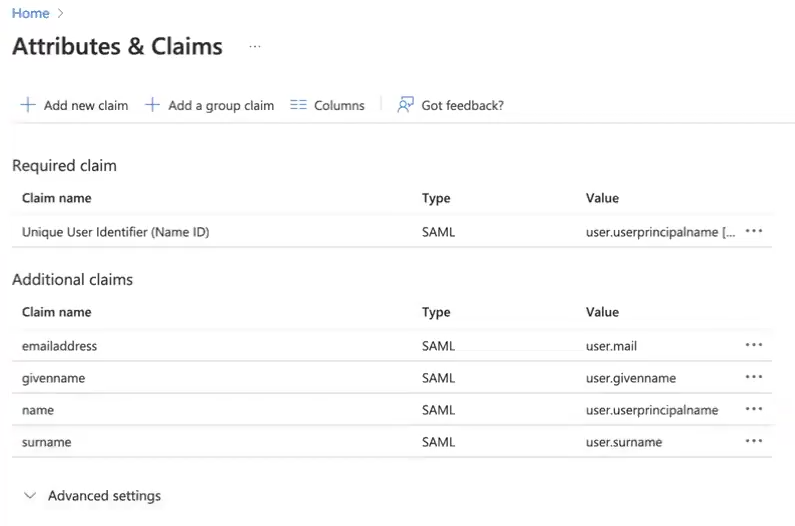795x526 pixels.
Task: Click Type header under Required claim
Action: click(436, 198)
